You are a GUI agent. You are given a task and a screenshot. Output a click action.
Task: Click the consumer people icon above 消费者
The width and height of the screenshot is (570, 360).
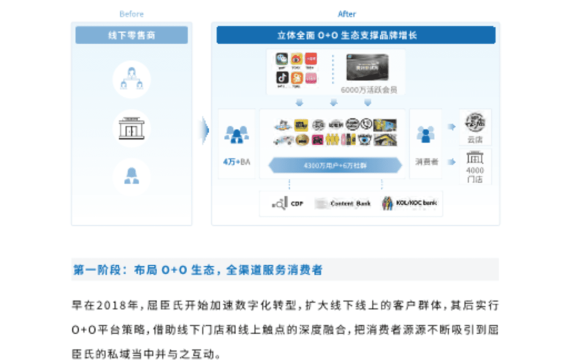[426, 134]
